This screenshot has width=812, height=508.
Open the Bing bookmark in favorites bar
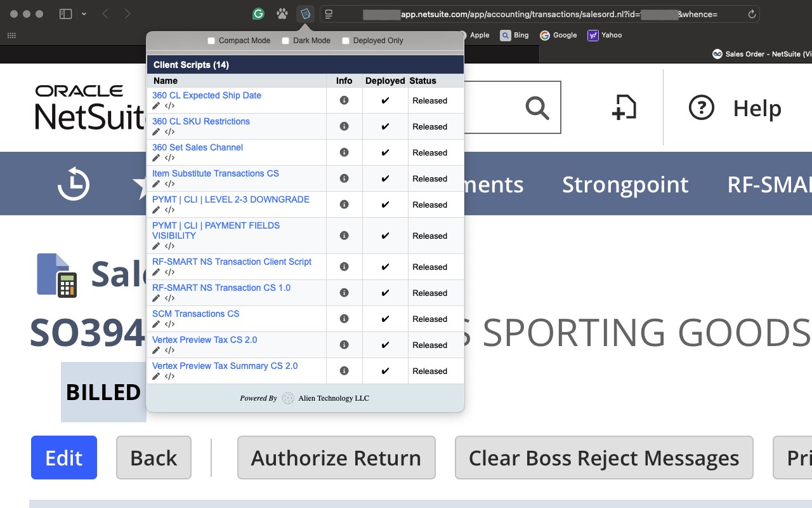(x=514, y=36)
